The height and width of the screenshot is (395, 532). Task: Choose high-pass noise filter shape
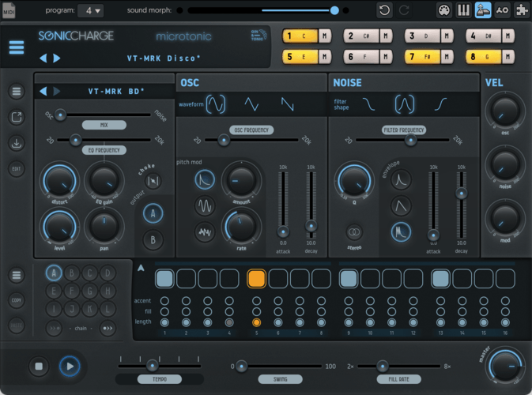441,104
